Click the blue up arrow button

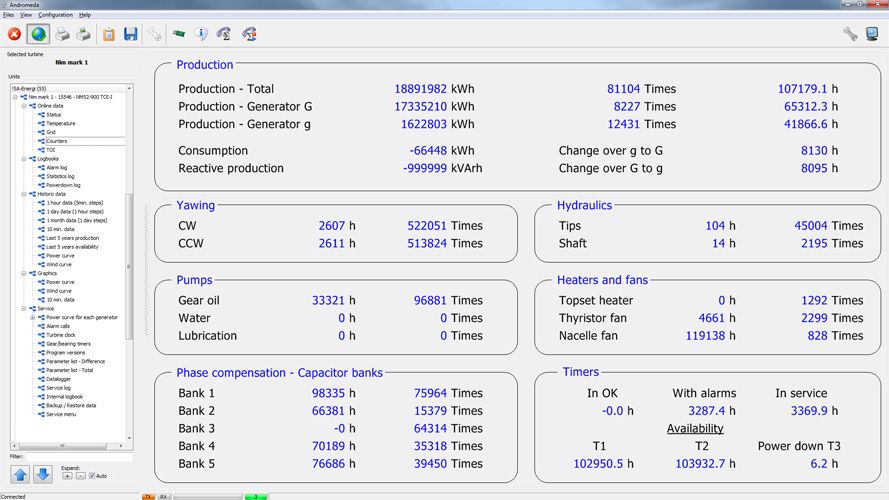click(20, 474)
